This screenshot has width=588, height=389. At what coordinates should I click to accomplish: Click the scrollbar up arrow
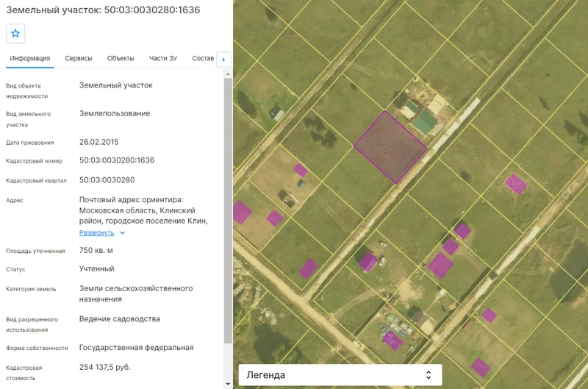click(x=228, y=74)
